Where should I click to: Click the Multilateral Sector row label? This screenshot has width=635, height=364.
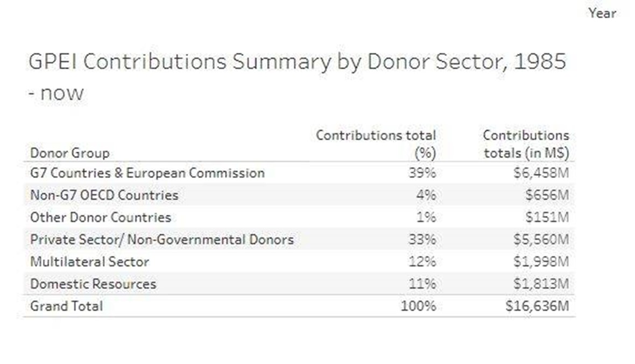89,262
